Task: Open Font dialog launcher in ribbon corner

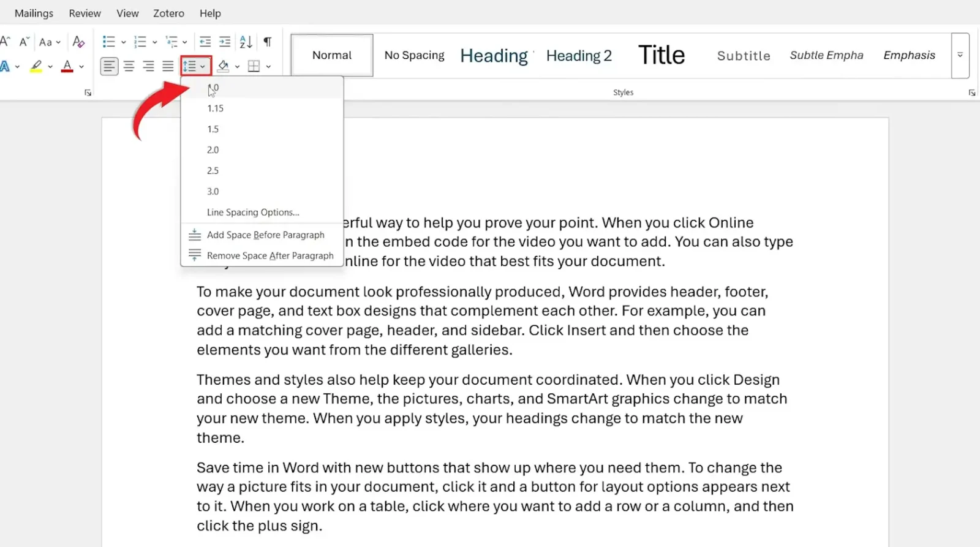Action: tap(88, 93)
